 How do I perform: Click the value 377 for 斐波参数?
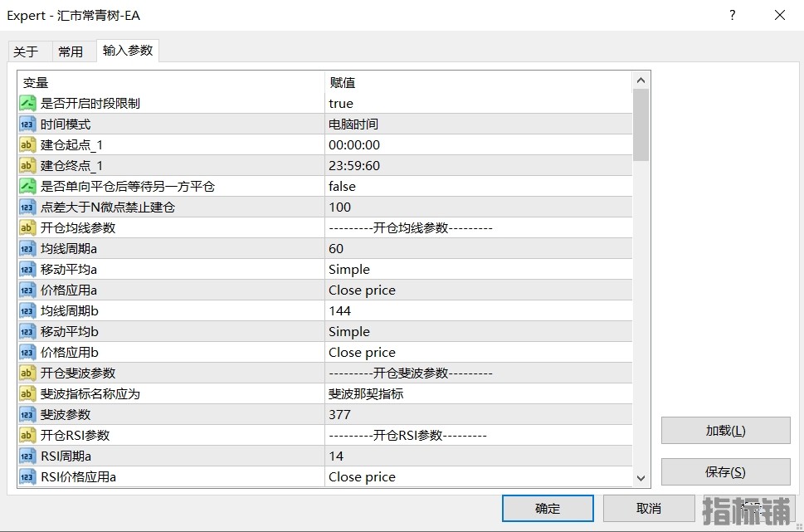(479, 414)
